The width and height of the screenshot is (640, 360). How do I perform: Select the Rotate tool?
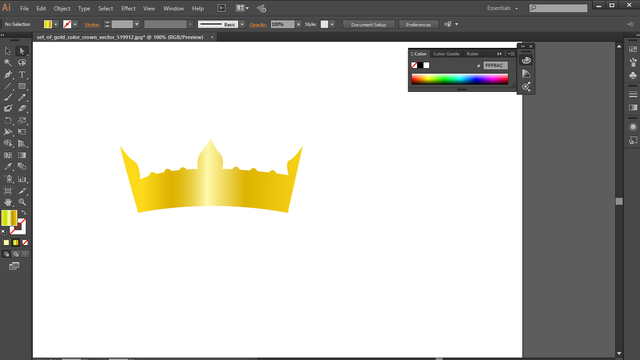pyautogui.click(x=8, y=120)
